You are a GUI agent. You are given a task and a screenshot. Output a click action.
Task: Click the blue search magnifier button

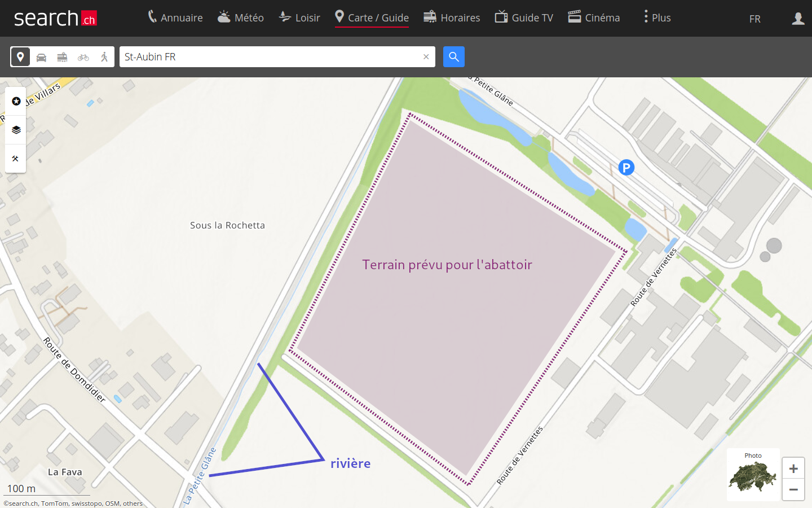click(453, 57)
